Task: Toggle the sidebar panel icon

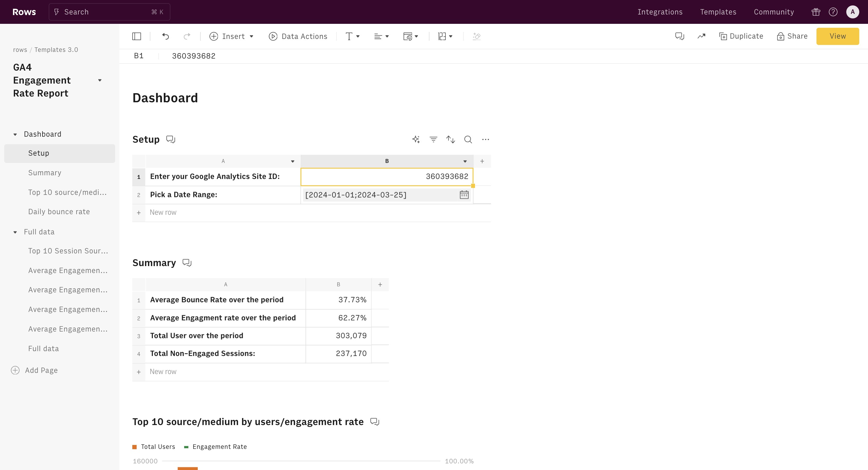Action: pos(137,37)
